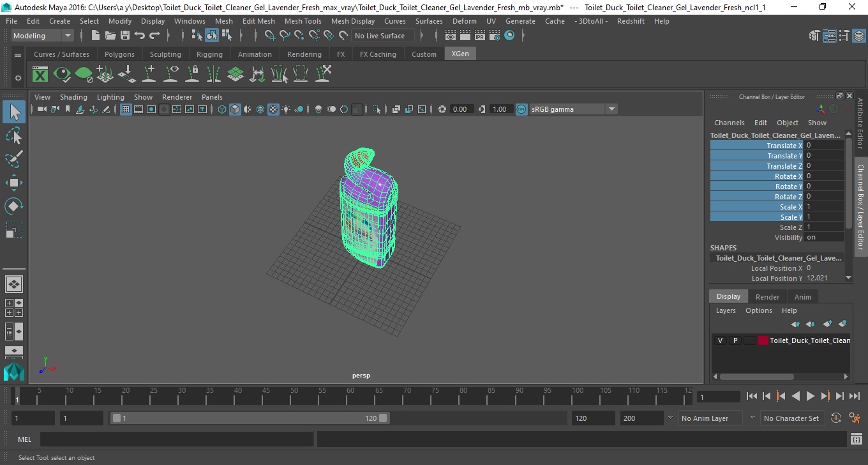Click the time range slider bar
Viewport: 868px width, 465px height.
[x=250, y=418]
